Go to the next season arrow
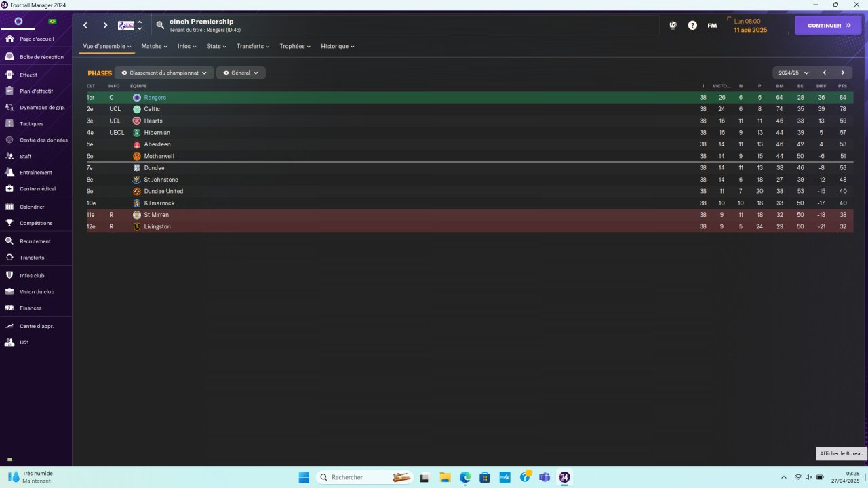This screenshot has height=488, width=868. 843,73
